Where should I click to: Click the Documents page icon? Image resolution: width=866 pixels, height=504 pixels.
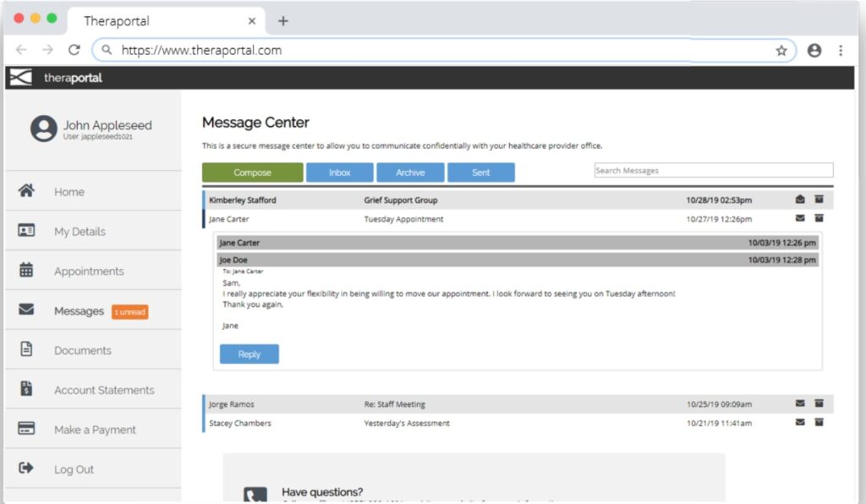(x=26, y=349)
